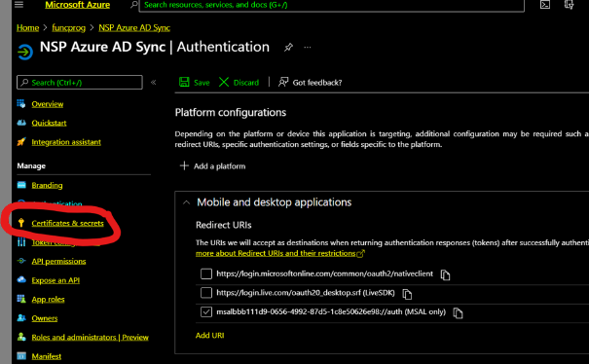
Task: Click the Roles and administrators icon
Action: point(21,337)
